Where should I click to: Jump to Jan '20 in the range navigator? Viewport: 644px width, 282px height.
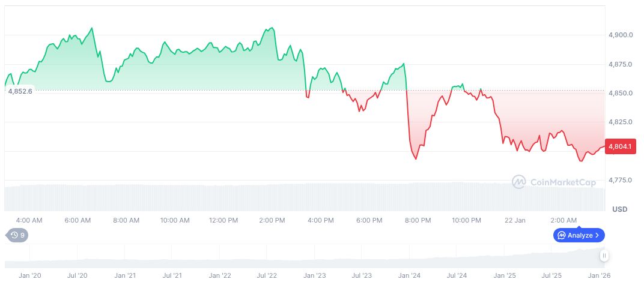tap(30, 275)
